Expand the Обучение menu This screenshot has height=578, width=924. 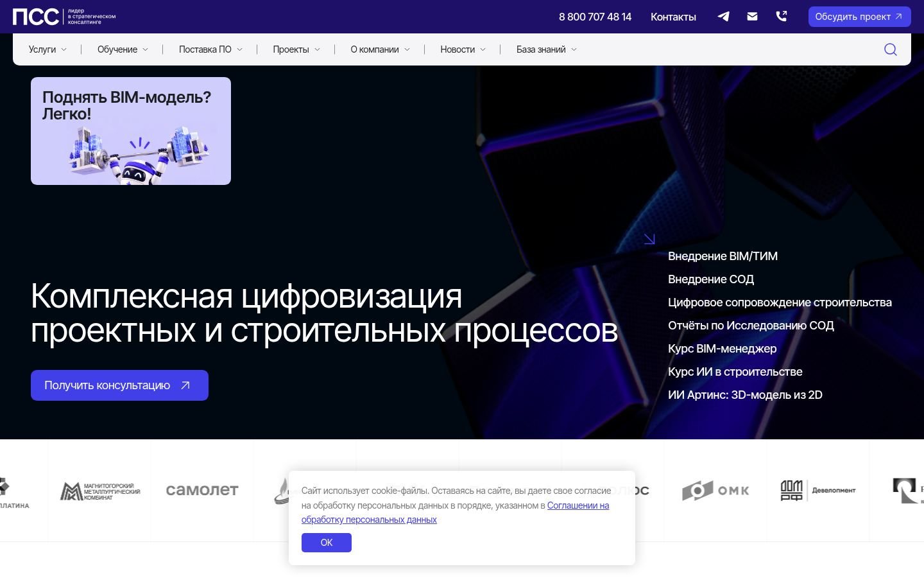coord(123,49)
